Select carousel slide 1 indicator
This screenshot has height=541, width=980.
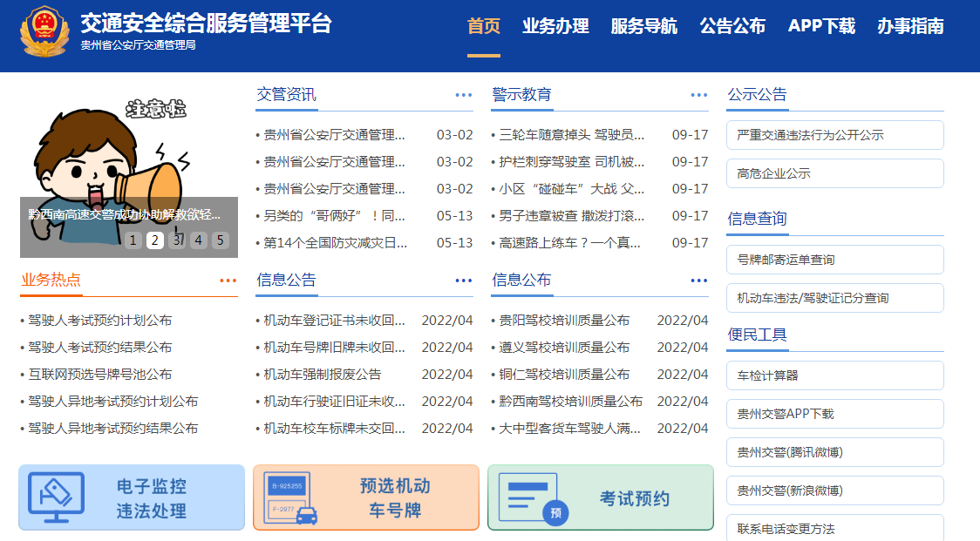(x=133, y=240)
